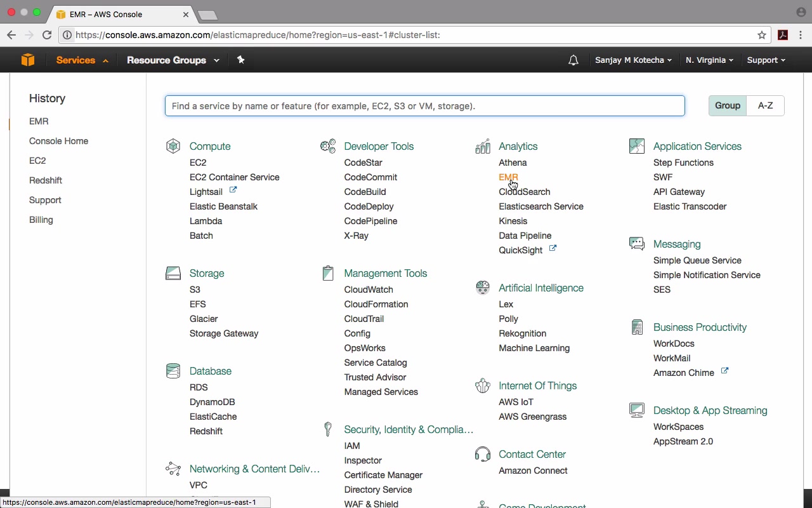
Task: Open the Sanjay M Kotecha account menu
Action: point(633,60)
